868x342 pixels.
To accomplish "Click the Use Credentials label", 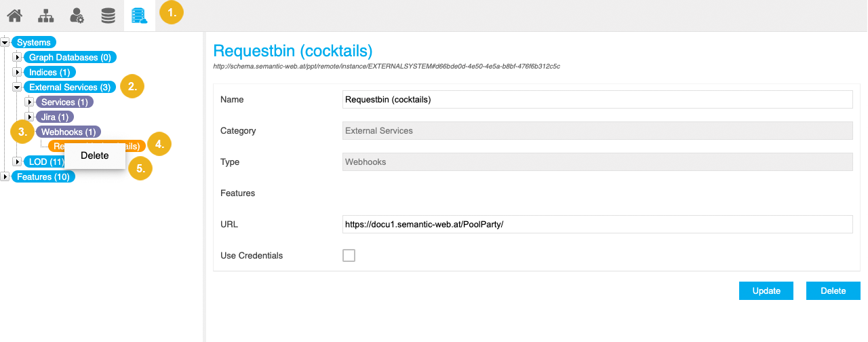I will coord(252,256).
